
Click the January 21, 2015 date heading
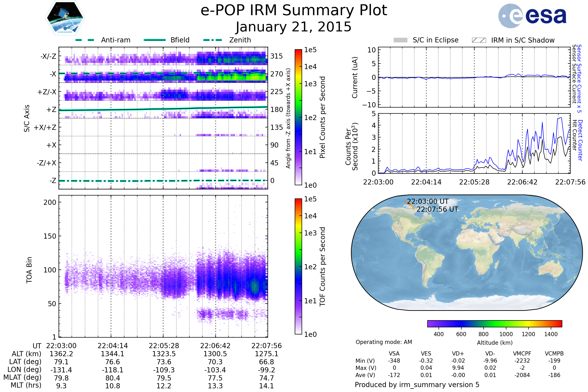(x=294, y=27)
